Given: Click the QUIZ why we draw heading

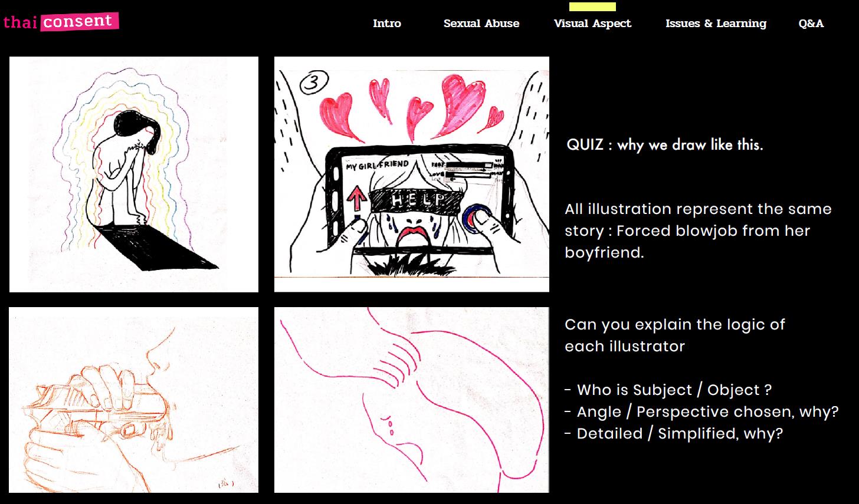Looking at the screenshot, I should click(665, 144).
